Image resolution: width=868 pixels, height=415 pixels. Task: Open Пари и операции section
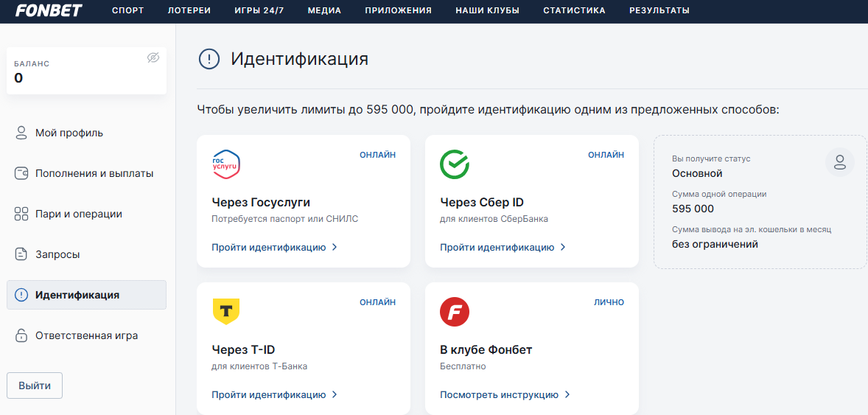(x=86, y=214)
